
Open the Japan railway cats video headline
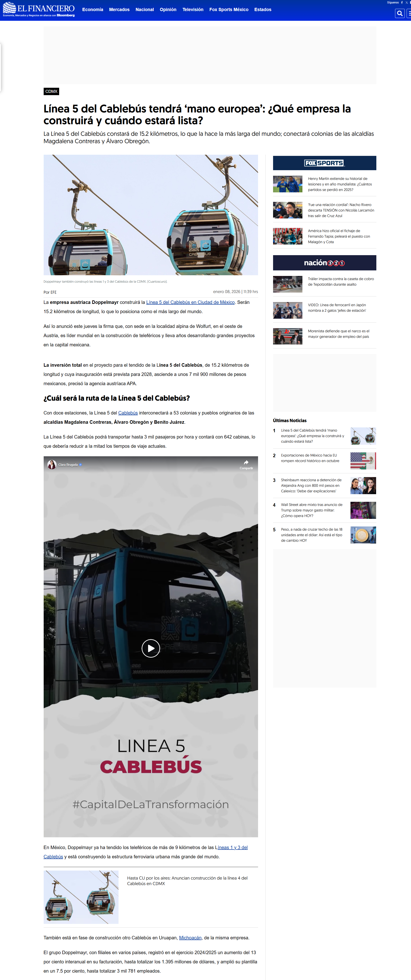click(x=337, y=308)
